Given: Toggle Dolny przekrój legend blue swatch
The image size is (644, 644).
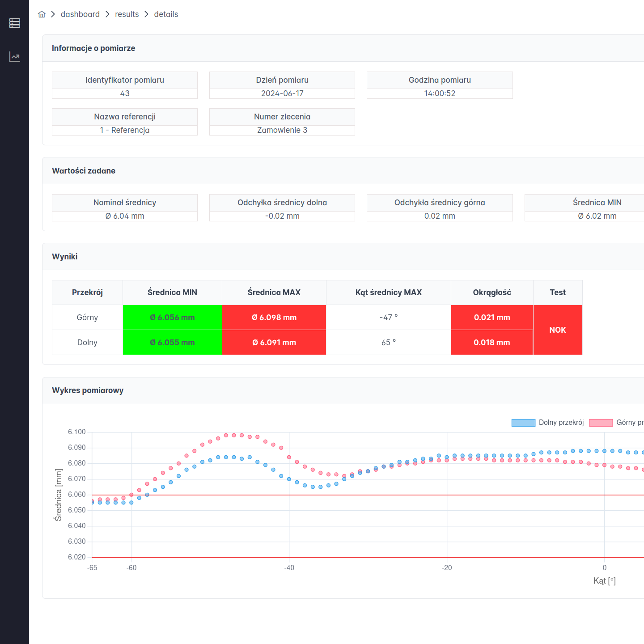Looking at the screenshot, I should tap(523, 423).
